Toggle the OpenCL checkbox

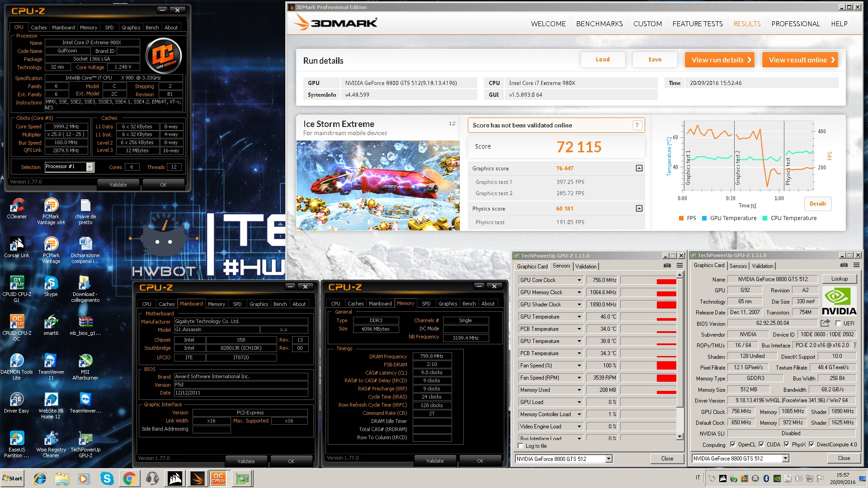(733, 445)
